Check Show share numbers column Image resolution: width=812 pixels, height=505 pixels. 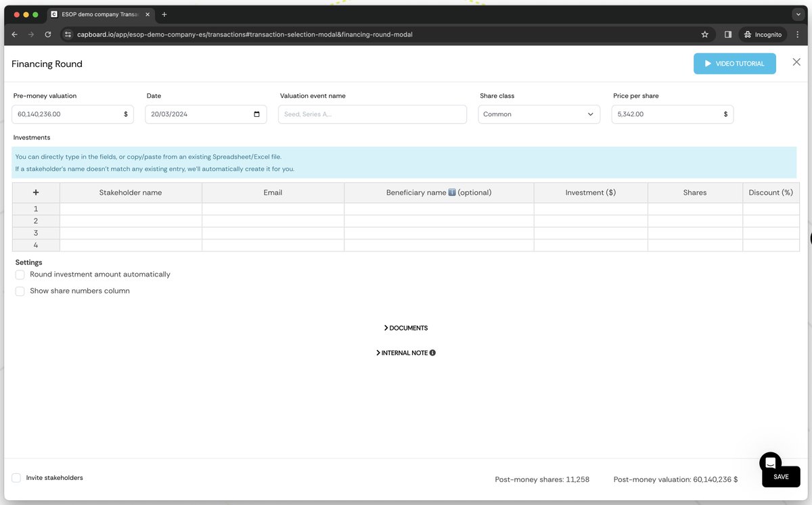[x=20, y=291]
